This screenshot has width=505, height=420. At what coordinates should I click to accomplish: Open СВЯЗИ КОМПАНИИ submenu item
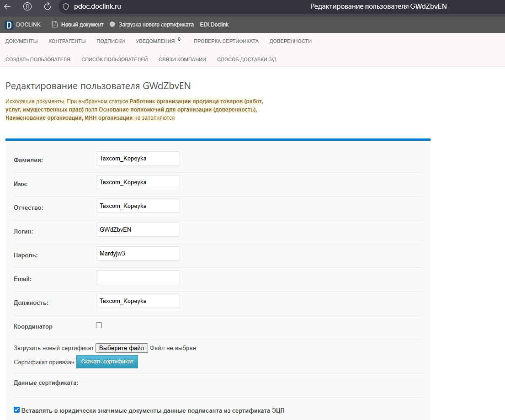[x=182, y=59]
